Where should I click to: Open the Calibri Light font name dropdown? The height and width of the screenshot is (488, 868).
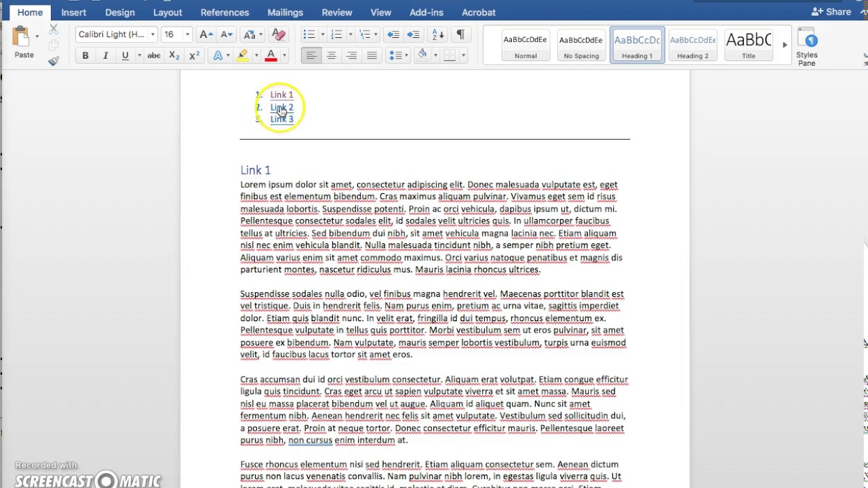tap(153, 35)
